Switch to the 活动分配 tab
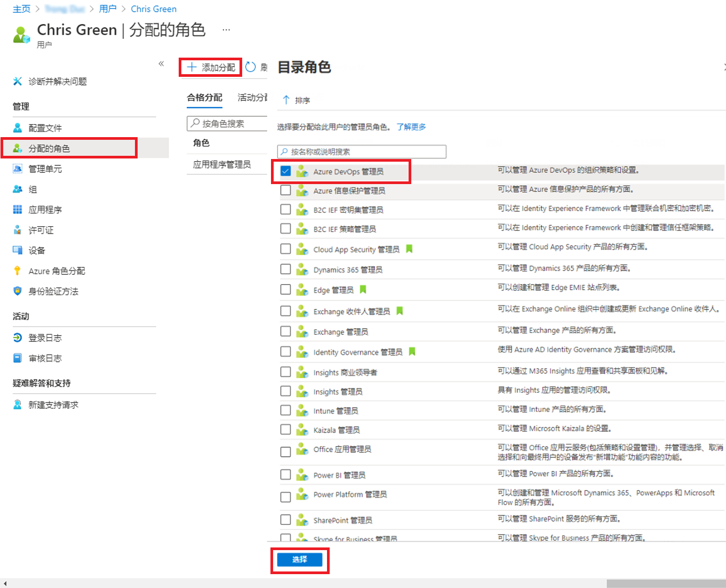Viewport: 726px width, 588px height. (252, 98)
